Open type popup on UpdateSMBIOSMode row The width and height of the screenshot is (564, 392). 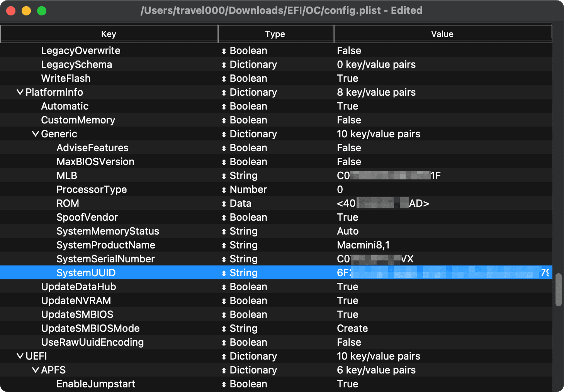[224, 329]
